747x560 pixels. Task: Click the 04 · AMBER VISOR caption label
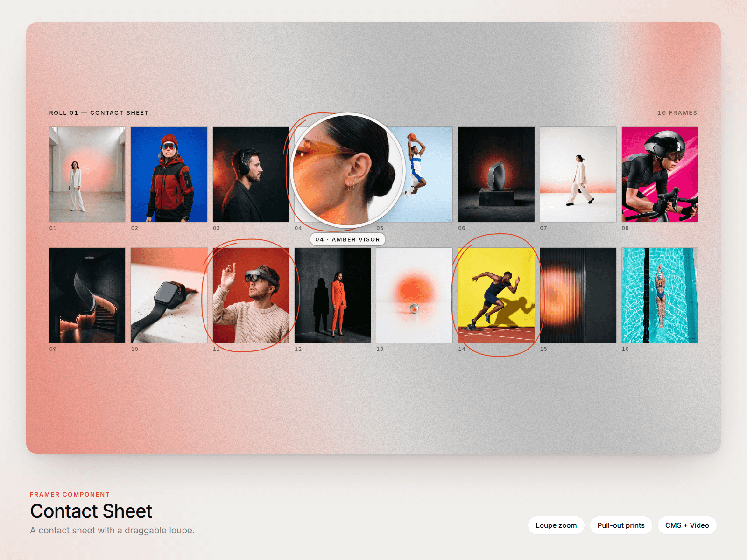tap(348, 239)
